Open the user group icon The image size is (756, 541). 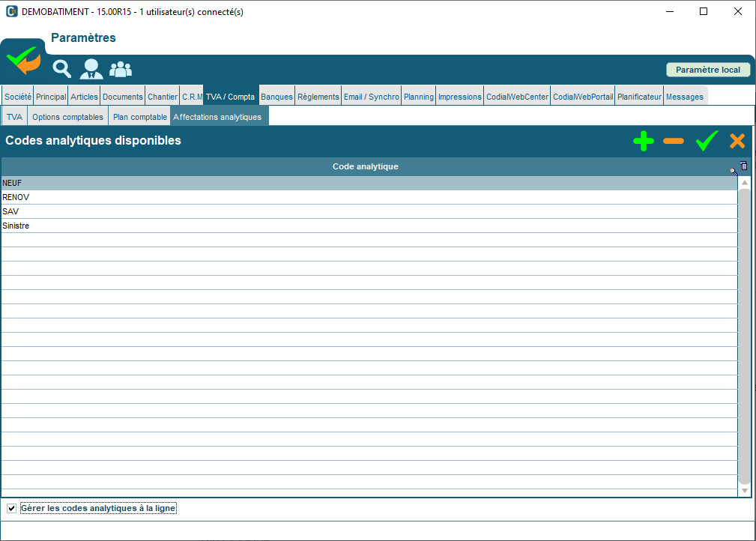coord(121,69)
